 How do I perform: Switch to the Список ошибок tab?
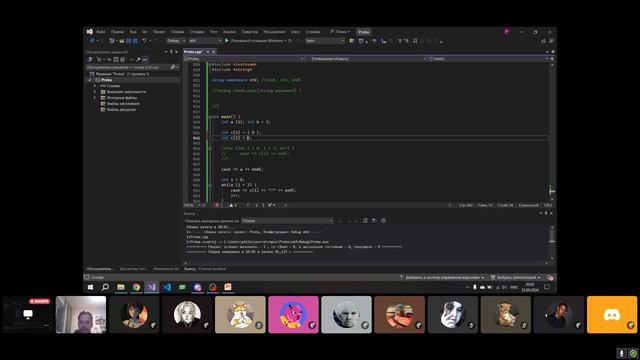point(212,269)
